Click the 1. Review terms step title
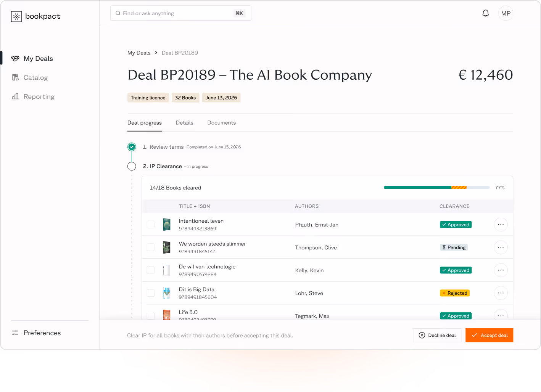The height and width of the screenshot is (392, 541). point(163,147)
